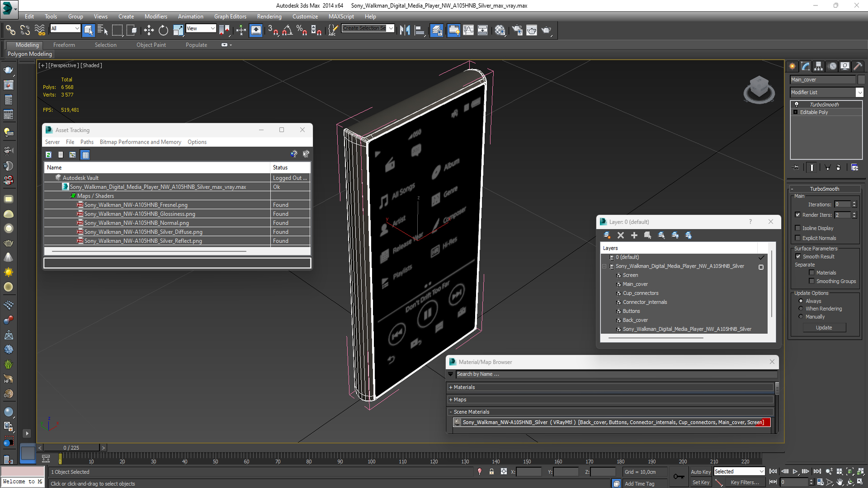
Task: Click Table View icon in Asset Tracking
Action: (85, 155)
